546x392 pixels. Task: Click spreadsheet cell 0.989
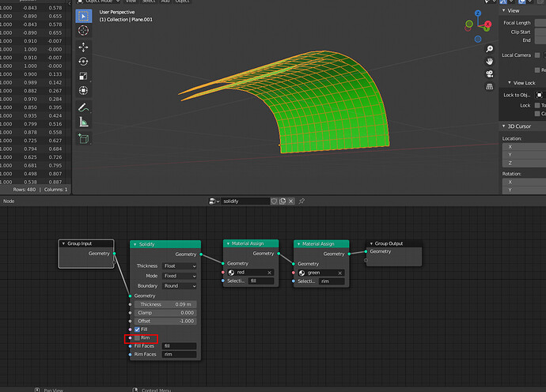[x=30, y=82]
